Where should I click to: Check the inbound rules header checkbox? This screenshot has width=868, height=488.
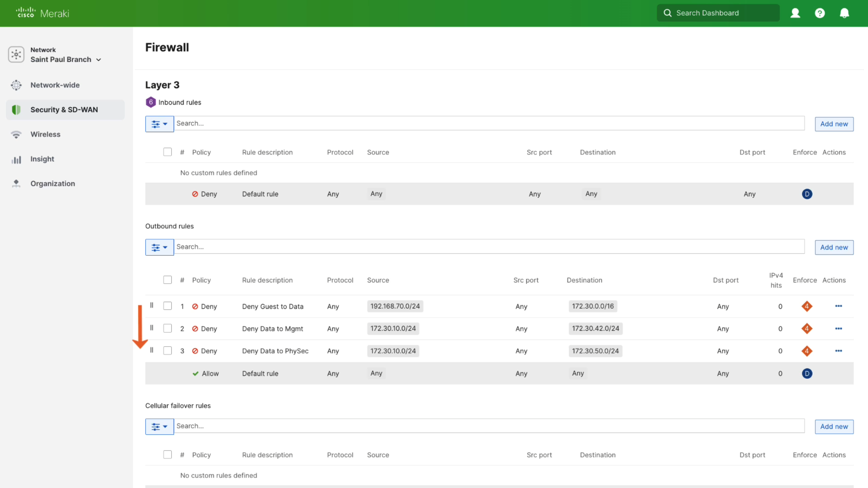(168, 152)
